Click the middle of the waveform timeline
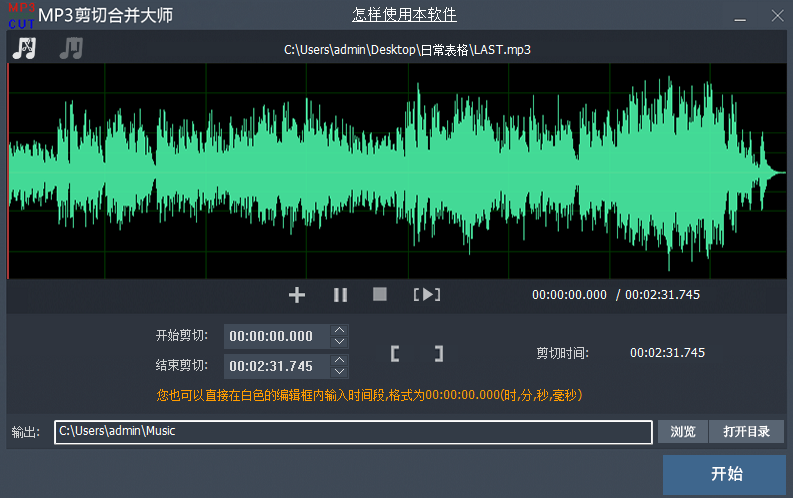 (x=397, y=172)
